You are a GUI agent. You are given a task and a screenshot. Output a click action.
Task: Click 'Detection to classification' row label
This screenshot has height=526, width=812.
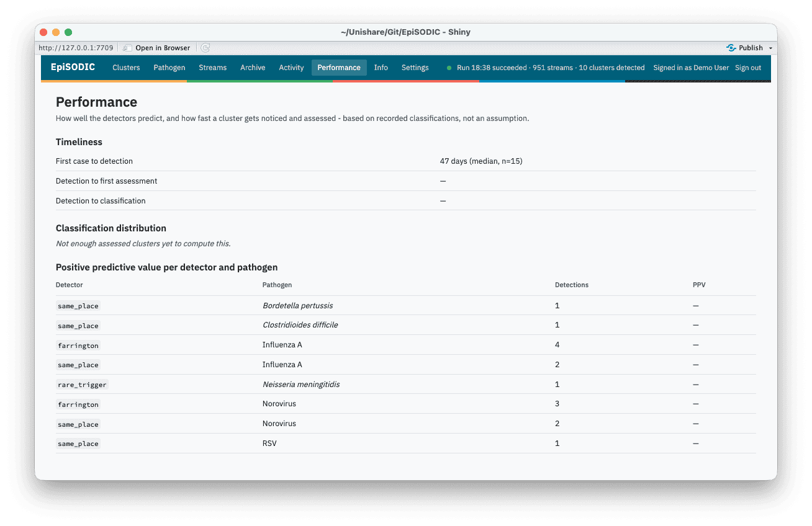[101, 201]
